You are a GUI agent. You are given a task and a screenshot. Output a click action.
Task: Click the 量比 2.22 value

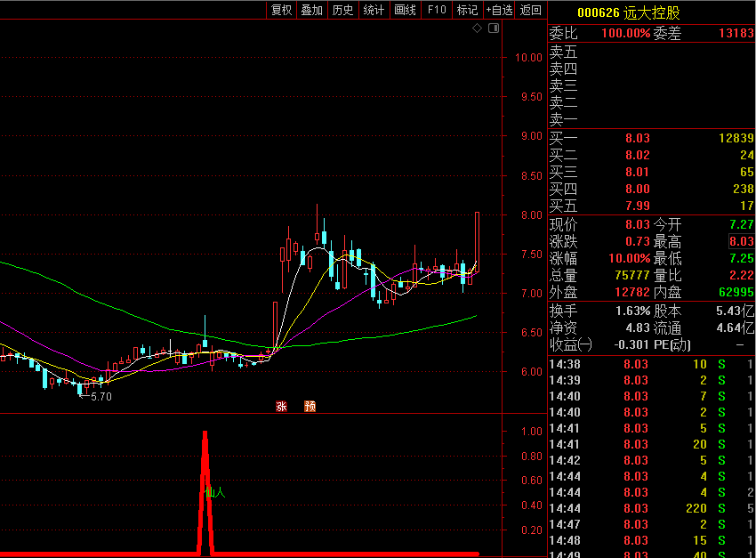coord(742,275)
